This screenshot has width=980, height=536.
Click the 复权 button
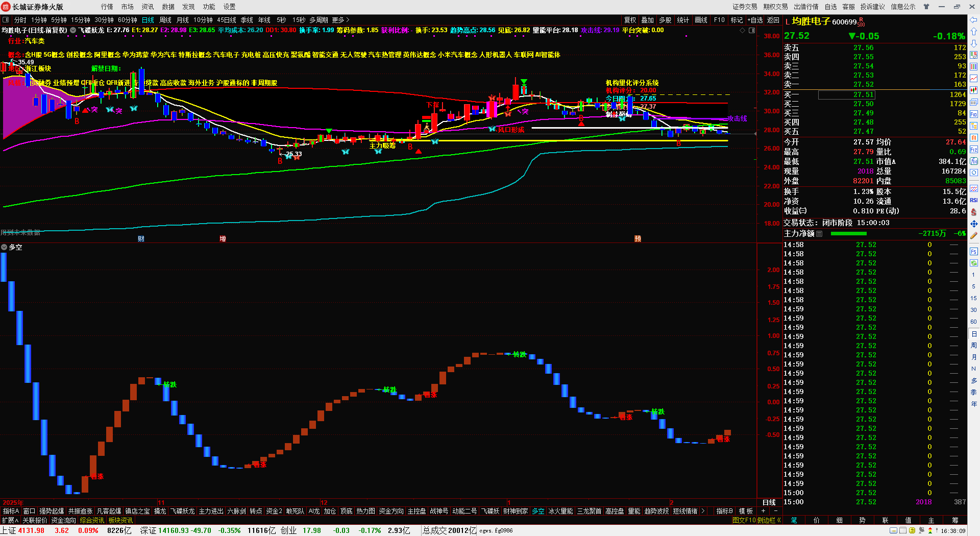click(630, 20)
